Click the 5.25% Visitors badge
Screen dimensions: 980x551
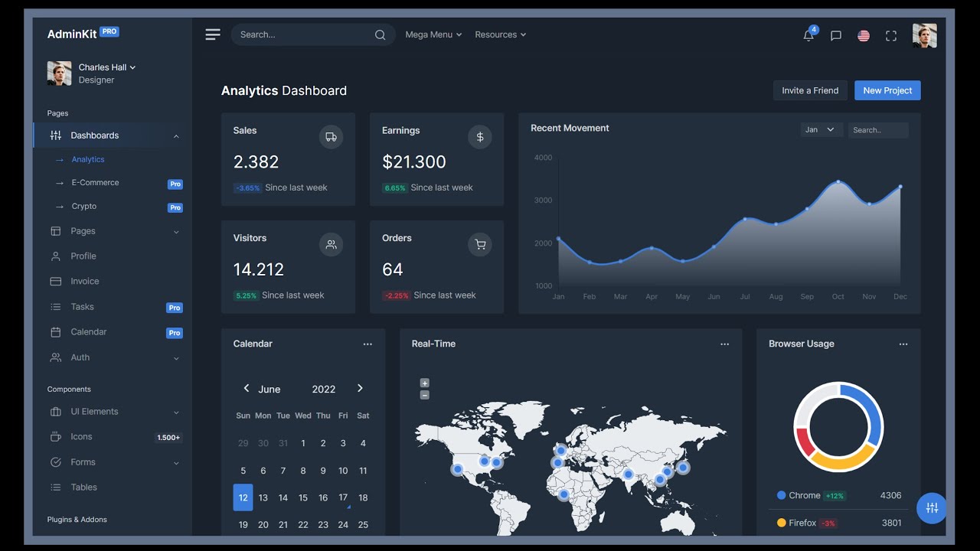tap(246, 295)
